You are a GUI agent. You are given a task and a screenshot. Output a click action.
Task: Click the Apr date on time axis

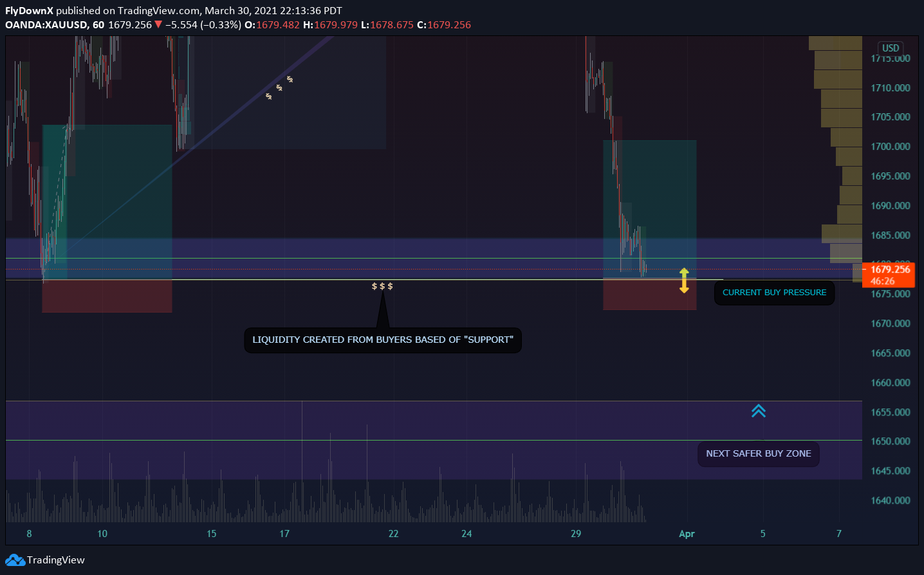coord(687,534)
